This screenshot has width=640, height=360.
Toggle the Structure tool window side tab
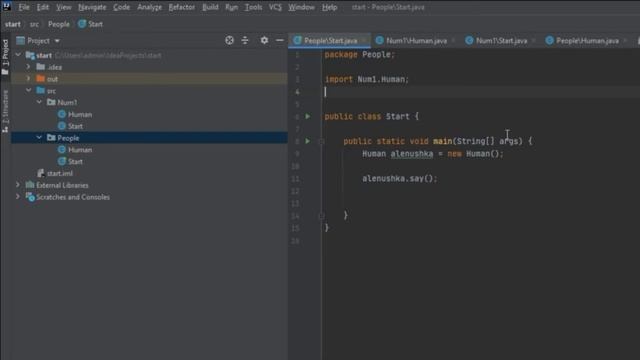pyautogui.click(x=5, y=111)
